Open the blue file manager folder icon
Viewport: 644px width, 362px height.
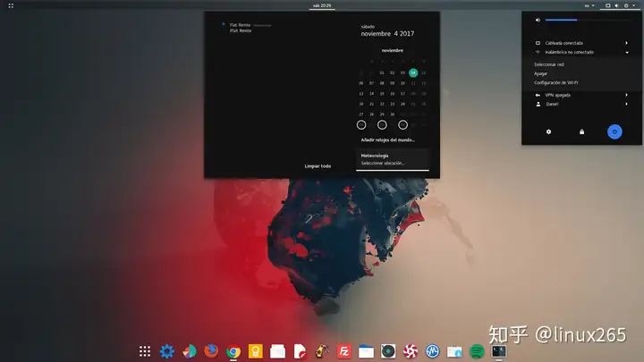tap(366, 352)
